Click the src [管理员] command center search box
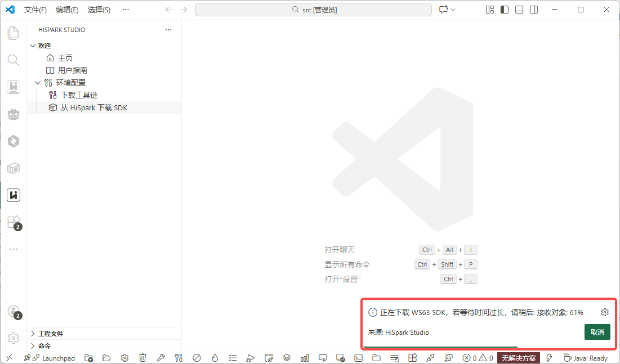The width and height of the screenshot is (620, 364). 314,10
